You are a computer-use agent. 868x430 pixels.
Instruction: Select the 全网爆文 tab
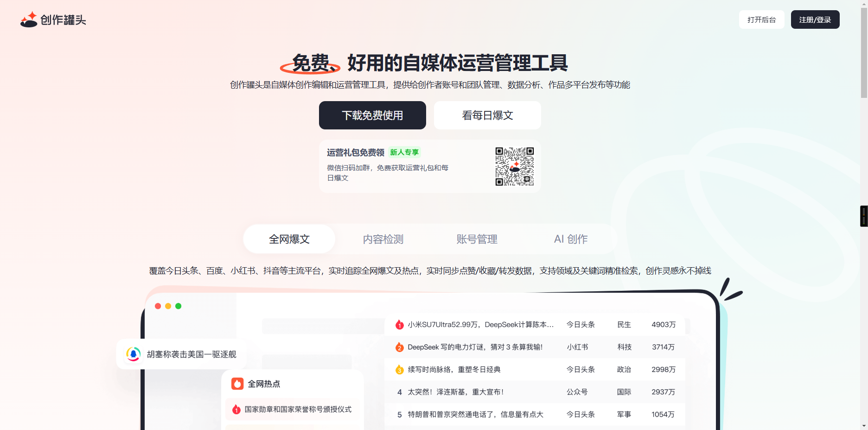289,239
